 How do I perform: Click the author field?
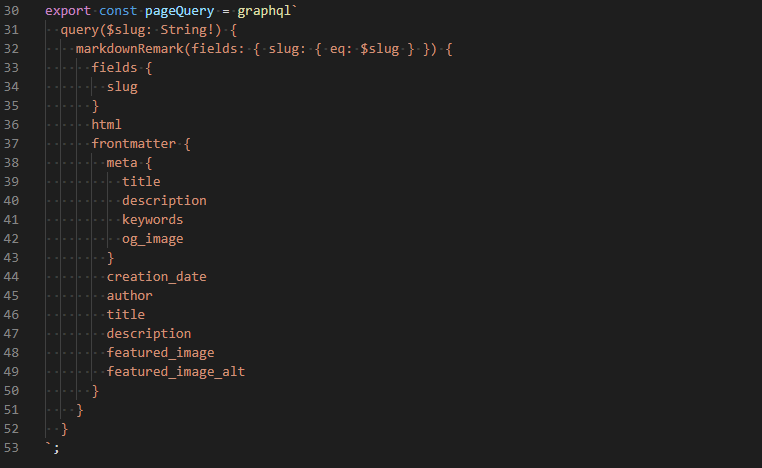129,295
